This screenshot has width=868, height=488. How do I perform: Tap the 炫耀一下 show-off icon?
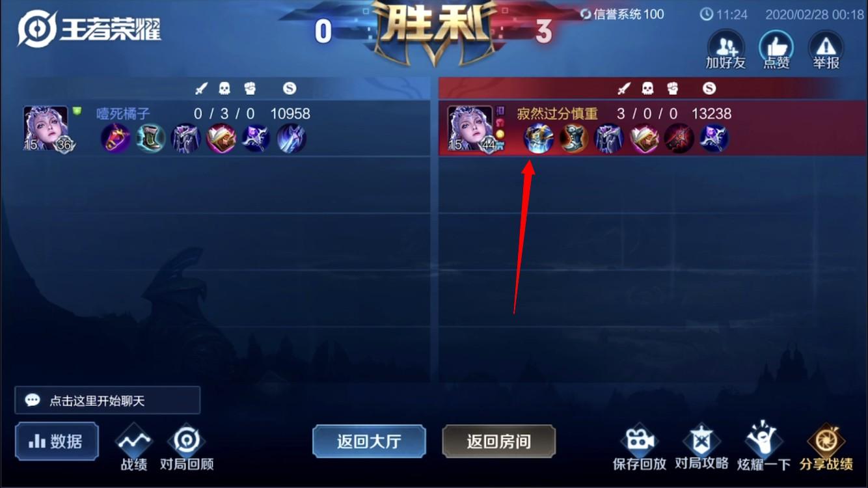click(x=764, y=448)
